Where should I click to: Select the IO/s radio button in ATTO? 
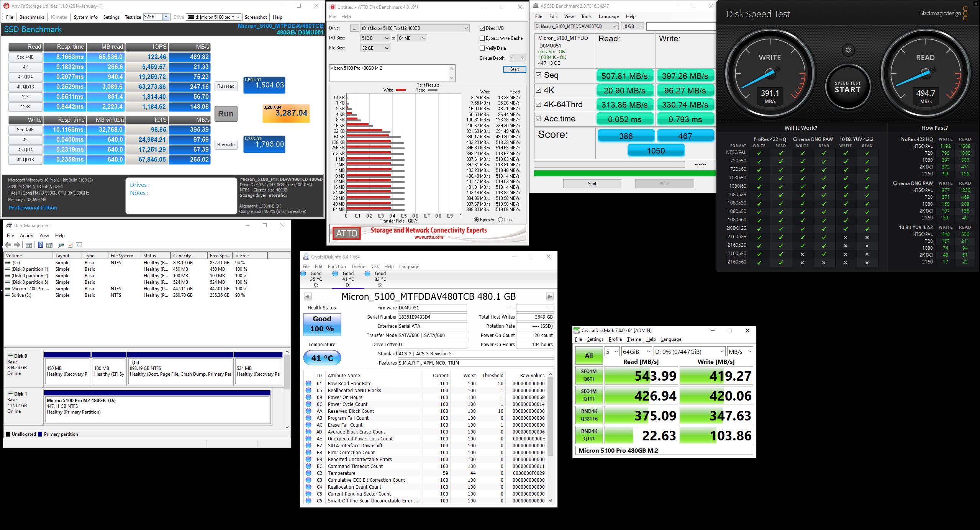tap(500, 220)
